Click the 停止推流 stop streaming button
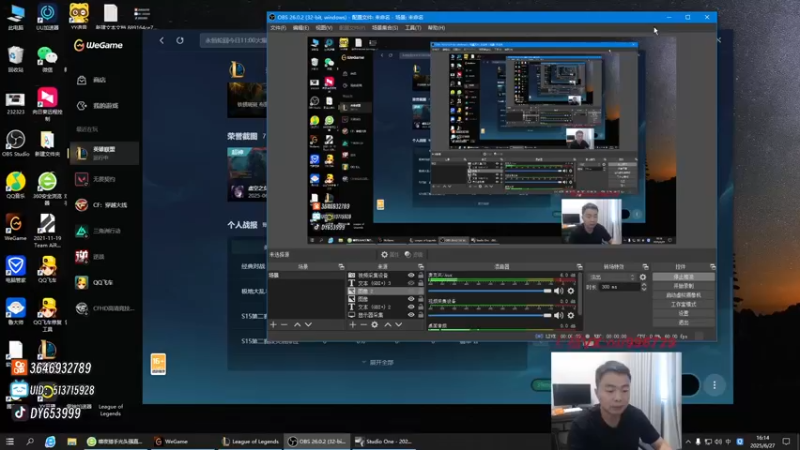800x450 pixels. click(684, 277)
